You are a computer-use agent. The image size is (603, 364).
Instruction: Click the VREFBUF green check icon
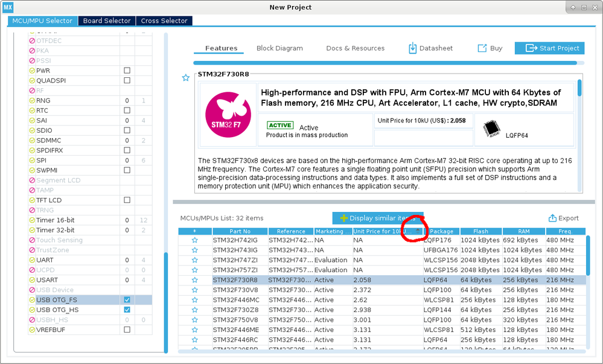point(32,330)
